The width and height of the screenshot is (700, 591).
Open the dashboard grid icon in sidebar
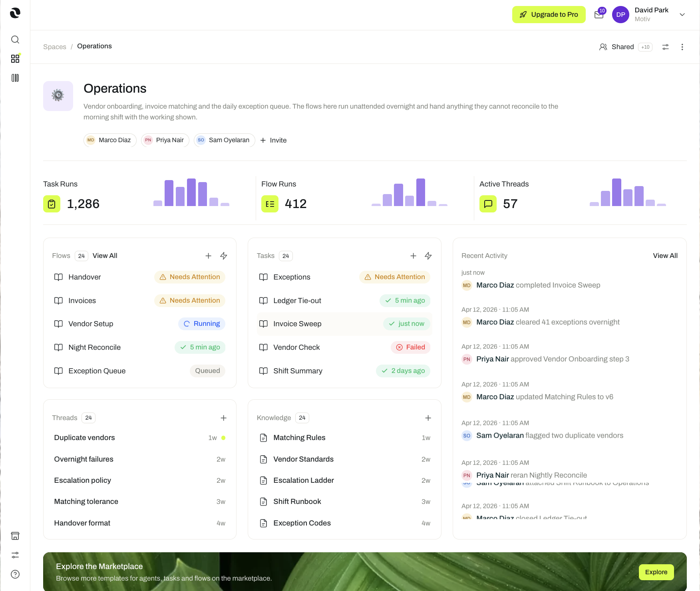(x=15, y=59)
